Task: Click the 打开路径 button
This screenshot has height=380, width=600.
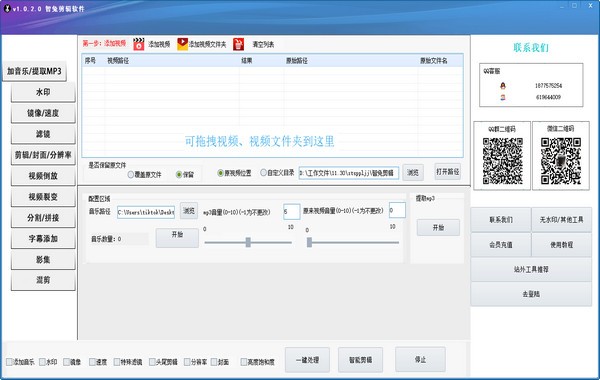Action: point(448,172)
